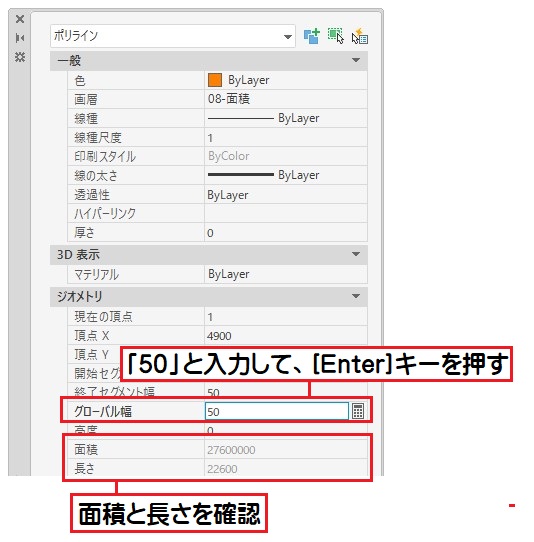Click the ハイパーリンク empty value field
534x542 pixels.
[x=285, y=213]
